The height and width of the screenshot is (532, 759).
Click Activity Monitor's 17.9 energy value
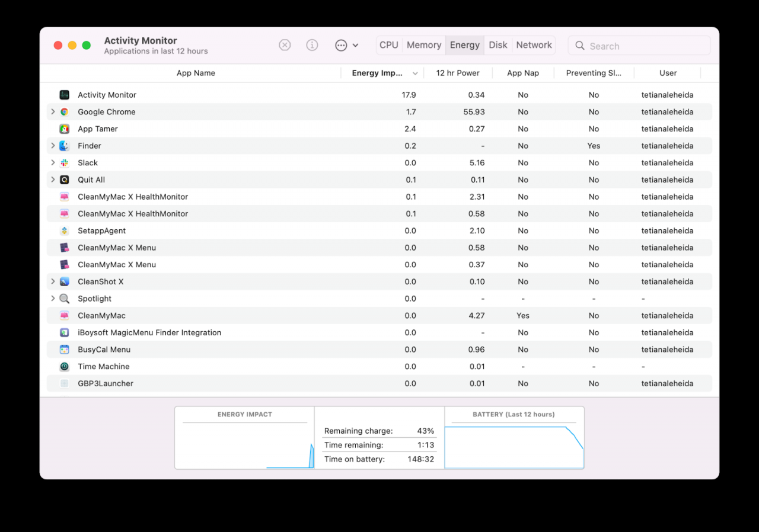coord(409,95)
